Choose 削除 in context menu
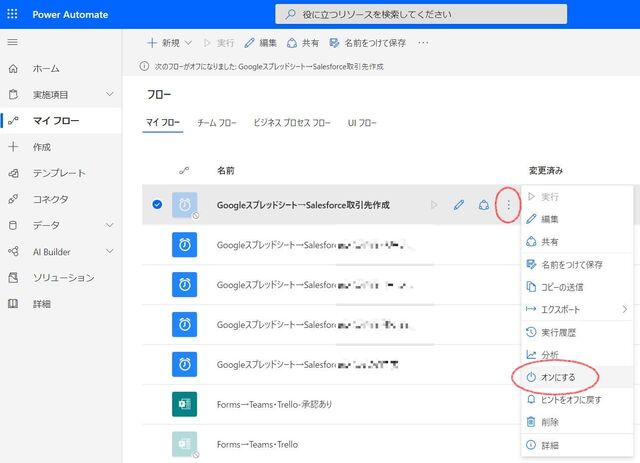Viewport: 640px width, 463px height. 577,422
